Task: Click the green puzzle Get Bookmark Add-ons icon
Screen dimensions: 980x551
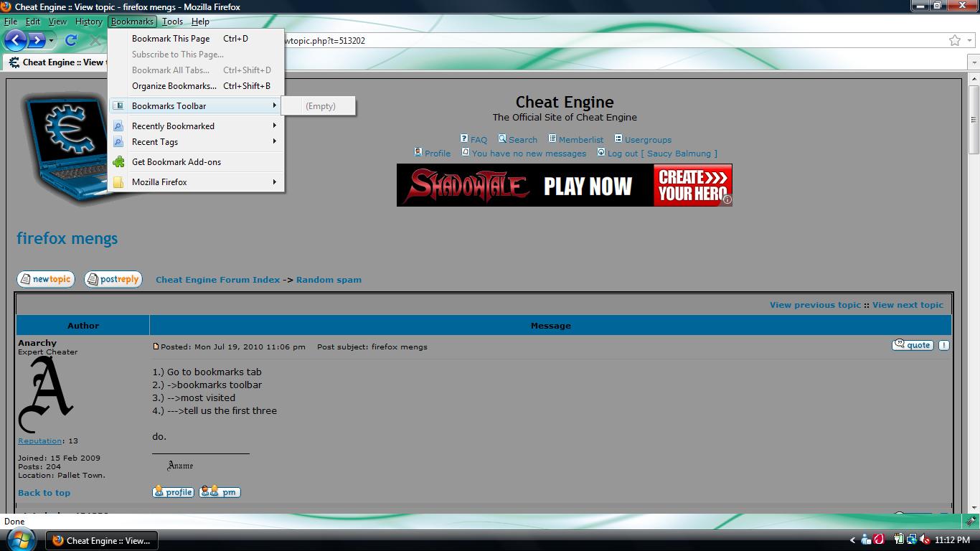Action: (118, 162)
